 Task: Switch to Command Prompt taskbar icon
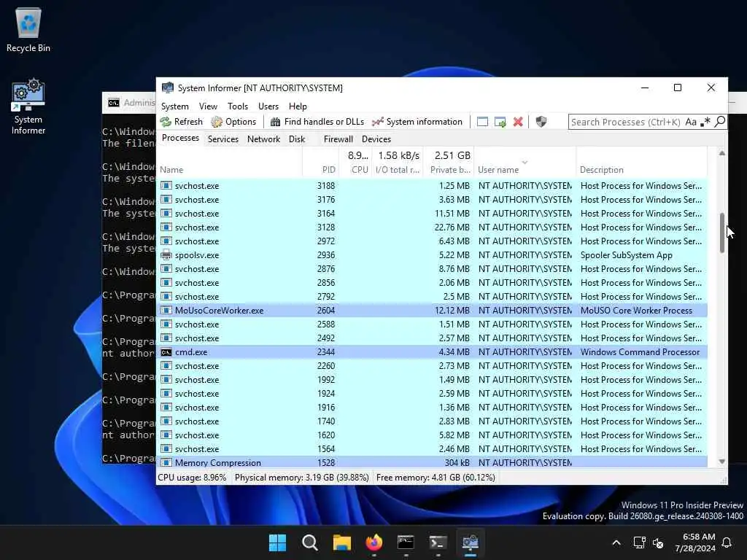click(x=406, y=542)
